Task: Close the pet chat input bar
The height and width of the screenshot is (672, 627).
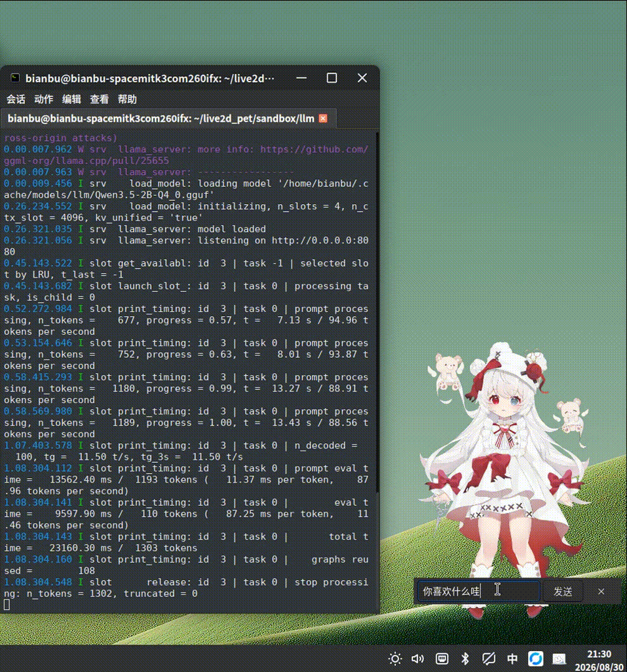Action: pyautogui.click(x=601, y=592)
